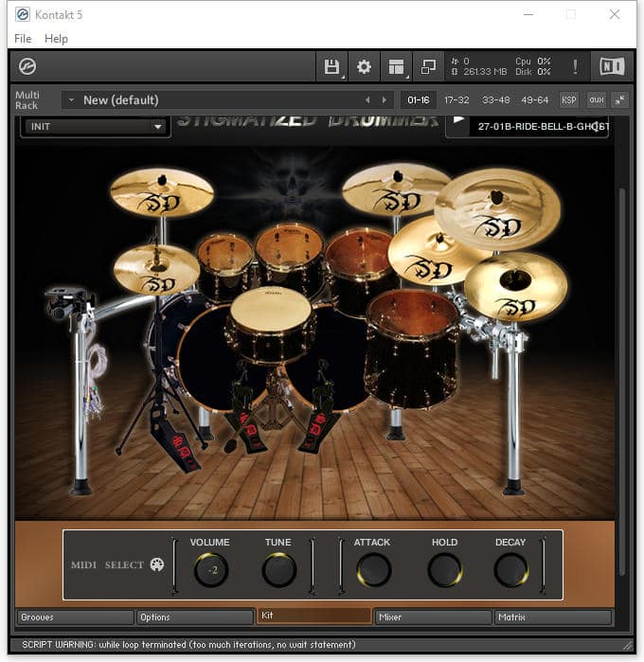Click the Kontakt logo in the header
The image size is (644, 662).
point(27,66)
